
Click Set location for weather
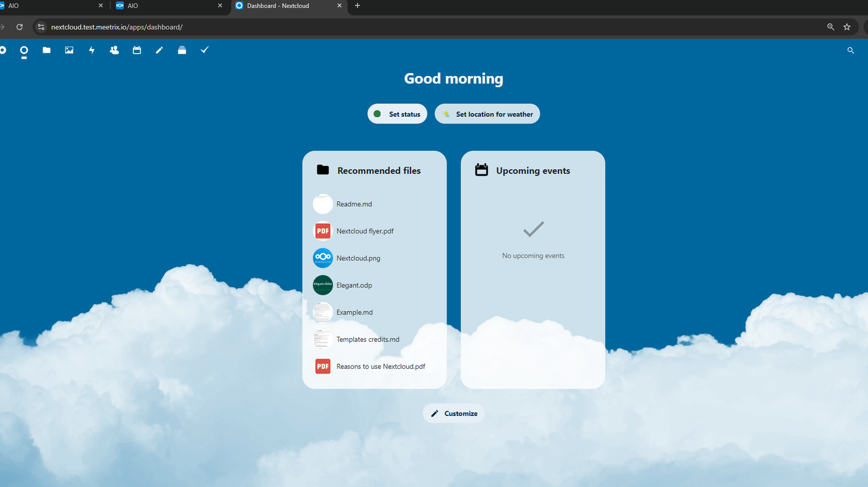coord(487,114)
